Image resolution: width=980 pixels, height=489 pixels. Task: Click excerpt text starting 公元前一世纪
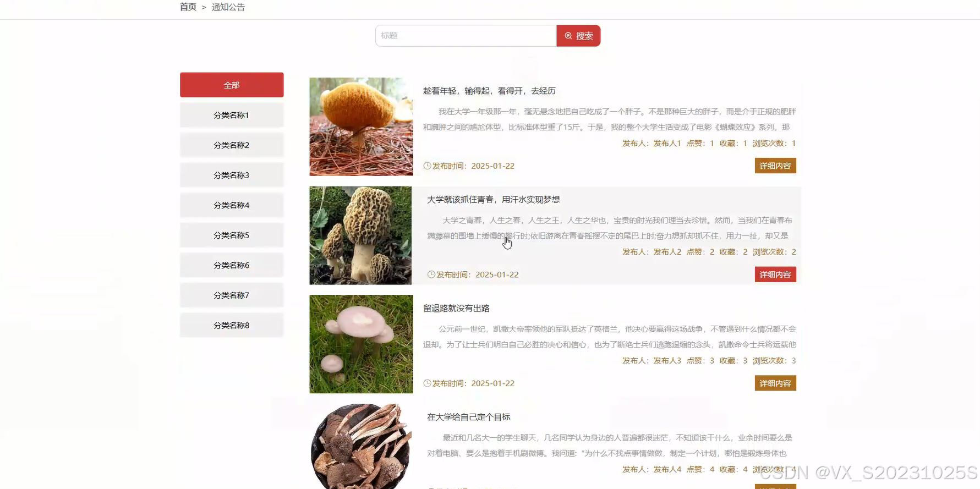pos(609,337)
